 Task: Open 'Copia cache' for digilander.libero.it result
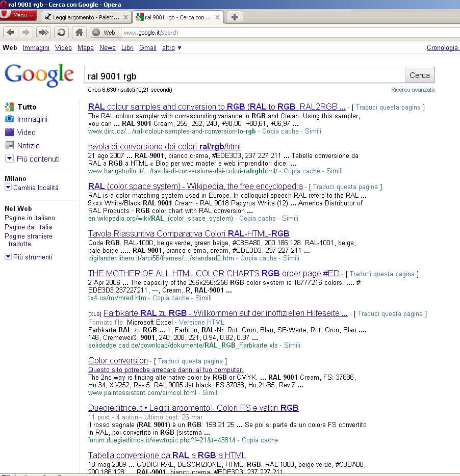(259, 258)
